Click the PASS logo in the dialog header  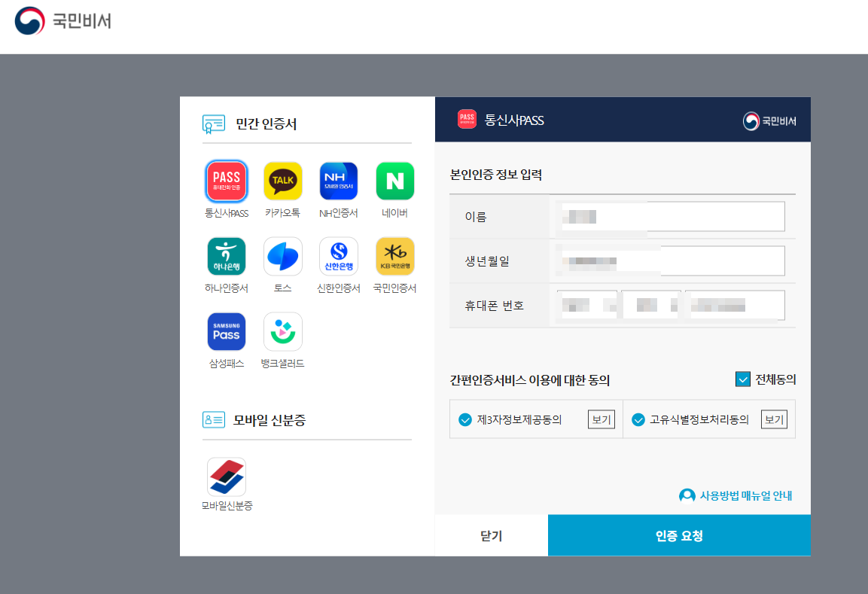click(468, 119)
